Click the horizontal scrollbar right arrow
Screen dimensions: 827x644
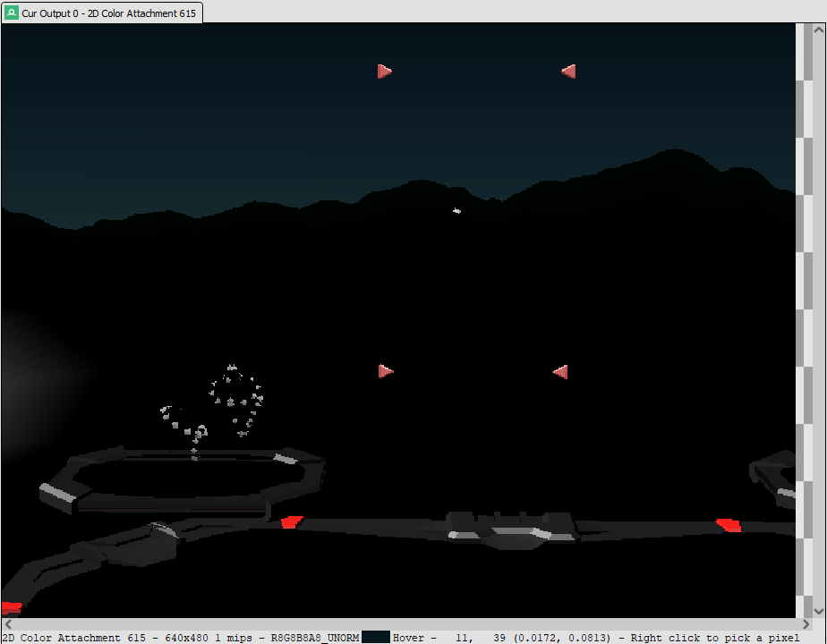[806, 624]
